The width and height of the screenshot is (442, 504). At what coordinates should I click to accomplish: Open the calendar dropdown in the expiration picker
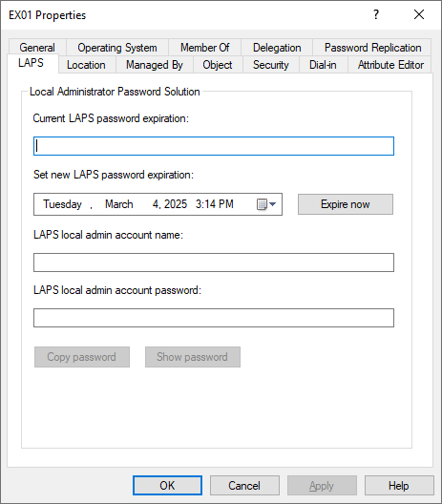coord(266,204)
